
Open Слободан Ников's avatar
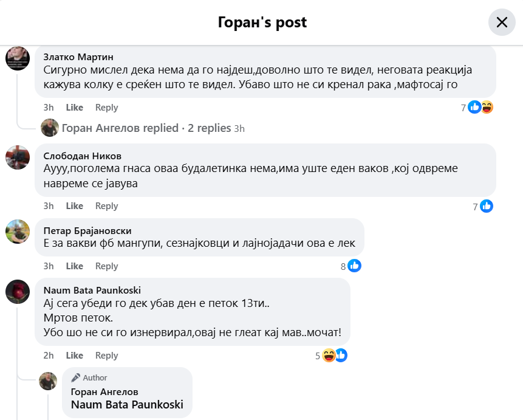tap(18, 157)
